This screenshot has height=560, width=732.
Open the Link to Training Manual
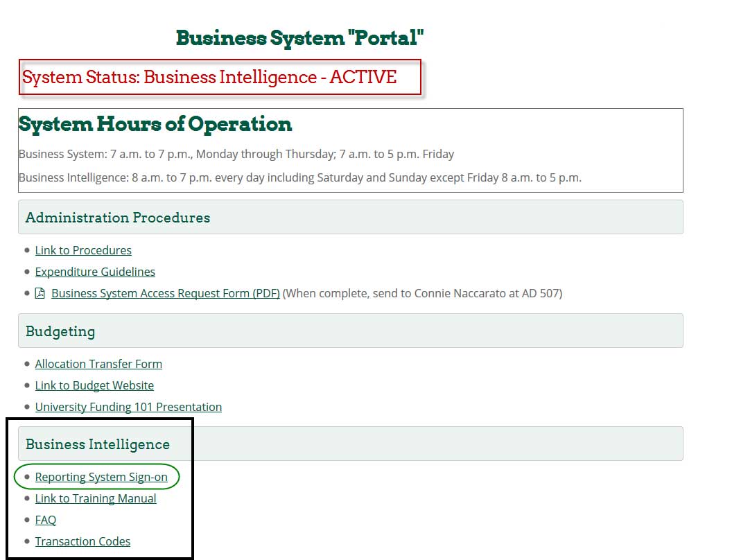[96, 498]
